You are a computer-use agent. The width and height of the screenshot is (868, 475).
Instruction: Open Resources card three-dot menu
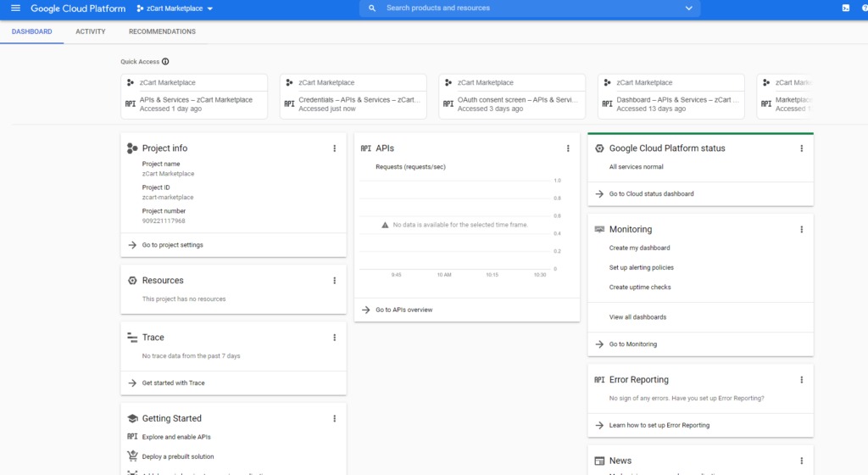[x=334, y=281]
